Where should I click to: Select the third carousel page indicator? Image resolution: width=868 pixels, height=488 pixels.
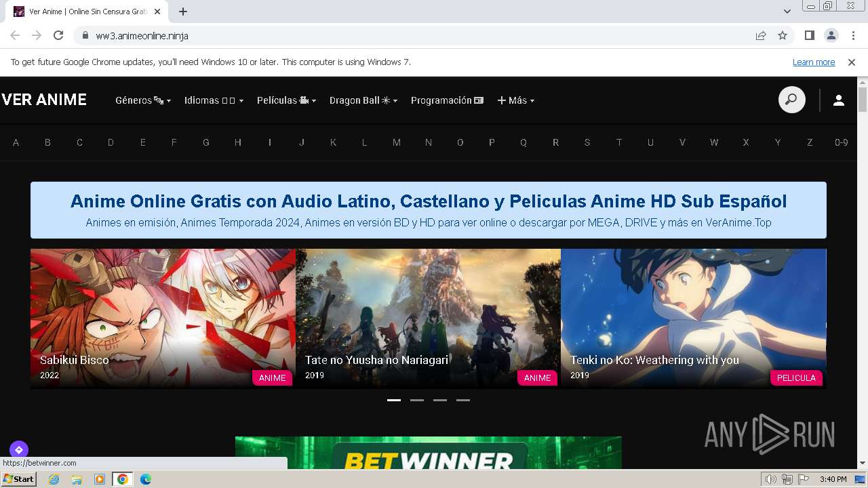pos(440,400)
